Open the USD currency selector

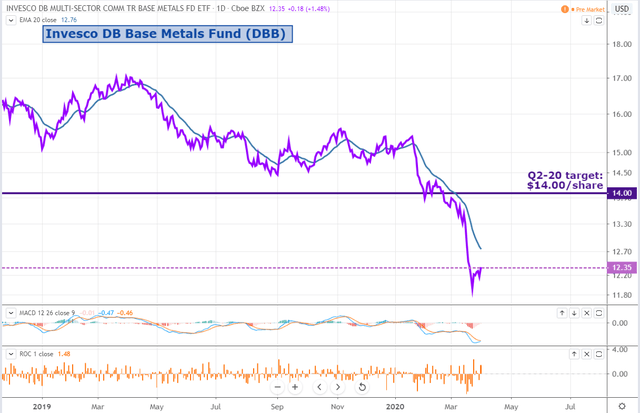[622, 9]
